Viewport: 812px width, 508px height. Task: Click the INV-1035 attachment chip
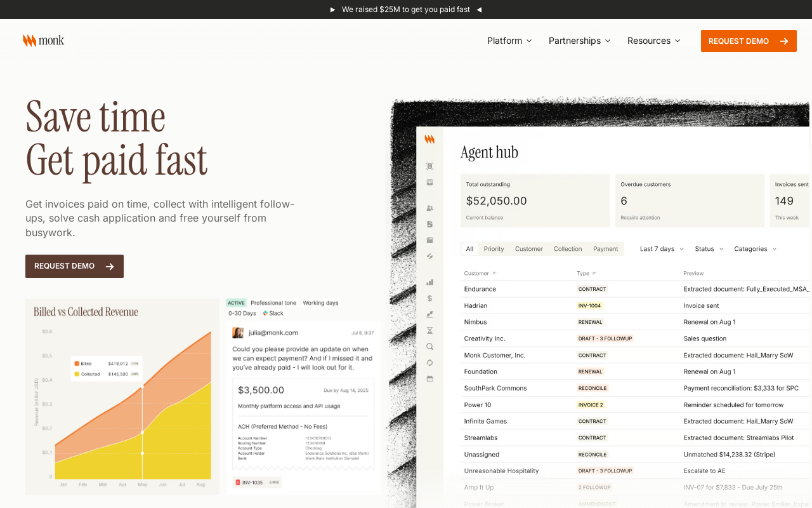coord(257,483)
